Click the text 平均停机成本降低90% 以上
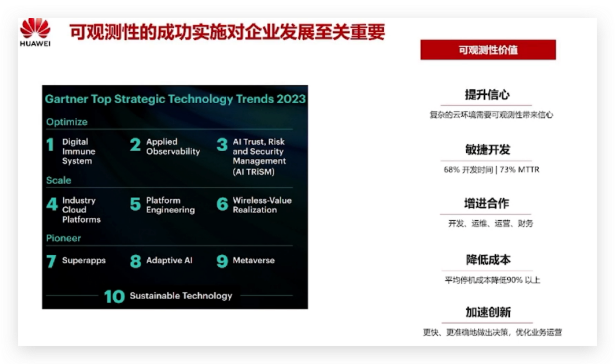 click(x=493, y=280)
